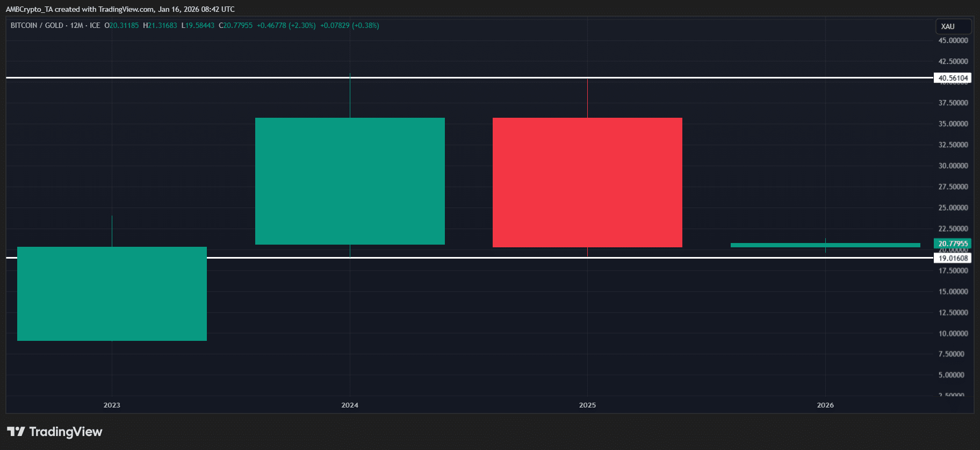980x450 pixels.
Task: Click the high value 21.31683 in the legend
Action: tap(162, 25)
